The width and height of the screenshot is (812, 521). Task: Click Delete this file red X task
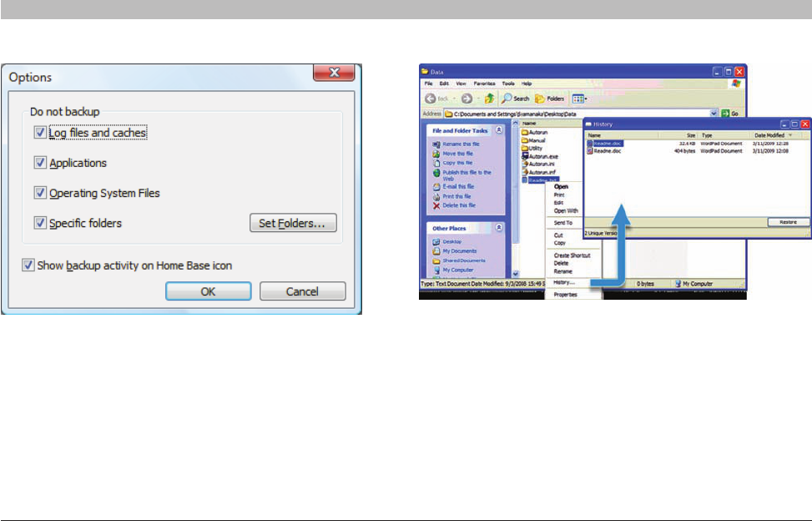click(x=436, y=205)
